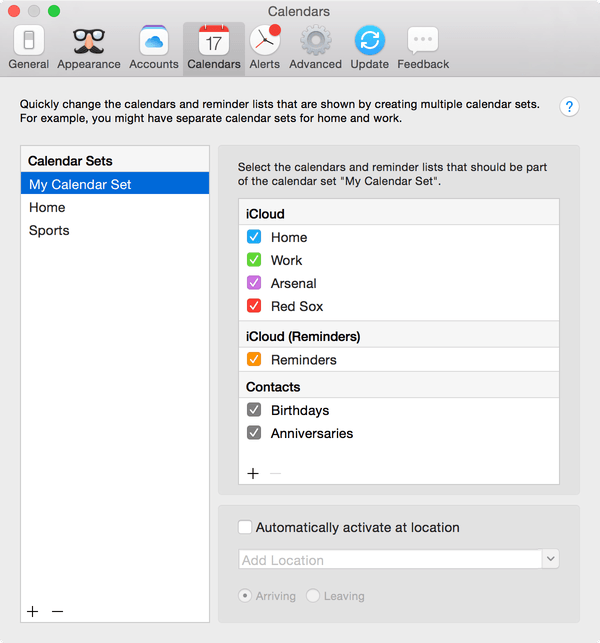Screen dimensions: 600x643
Task: Open the Feedback speech bubble icon
Action: pyautogui.click(x=423, y=48)
